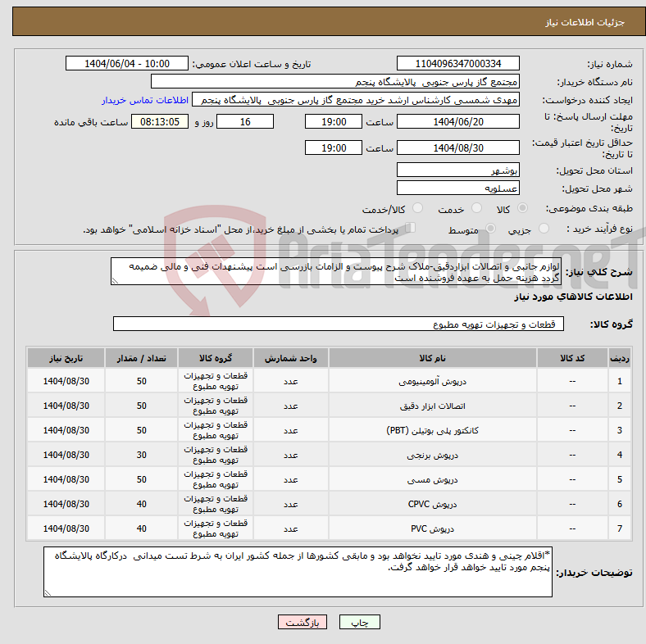
Task: Click the requester field مهدی شمسی کارشناس ارشد
Action: (356, 100)
